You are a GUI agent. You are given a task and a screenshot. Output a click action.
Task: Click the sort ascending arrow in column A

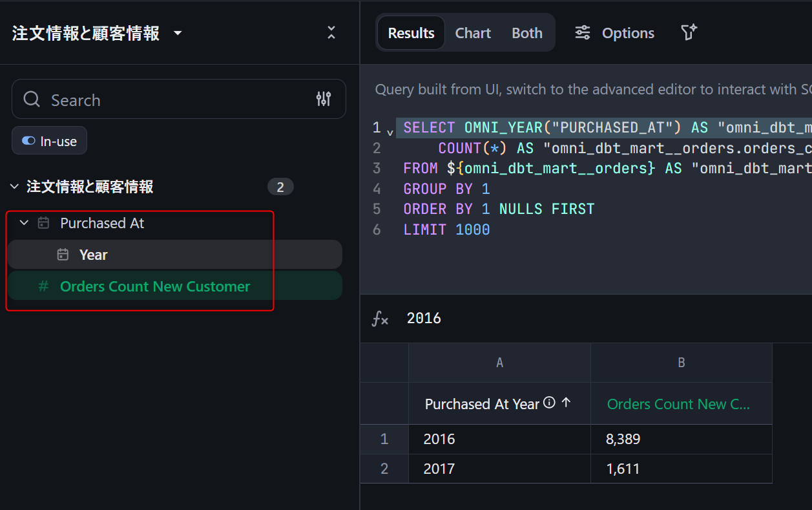click(567, 403)
